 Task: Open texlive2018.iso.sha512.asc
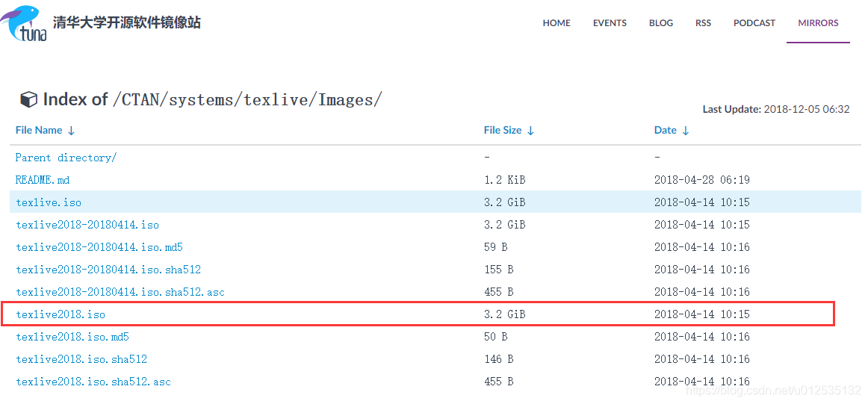93,382
